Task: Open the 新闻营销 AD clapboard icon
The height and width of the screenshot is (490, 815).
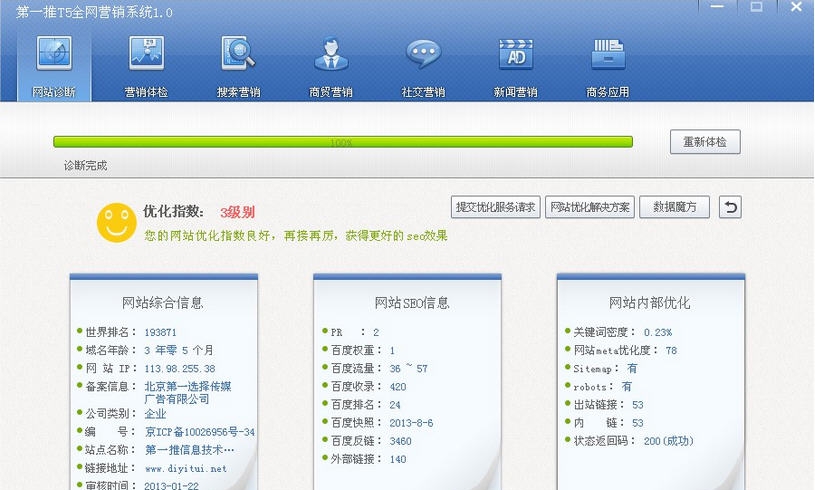Action: (516, 54)
